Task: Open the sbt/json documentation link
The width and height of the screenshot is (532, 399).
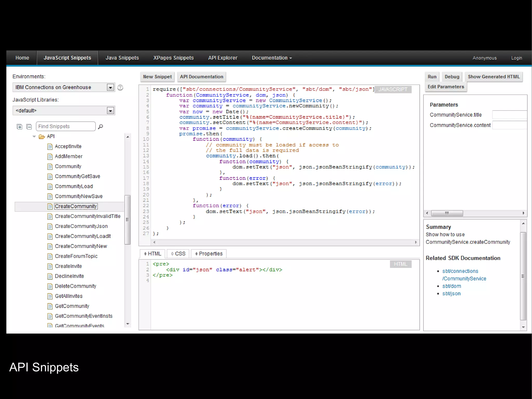Action: (451, 294)
